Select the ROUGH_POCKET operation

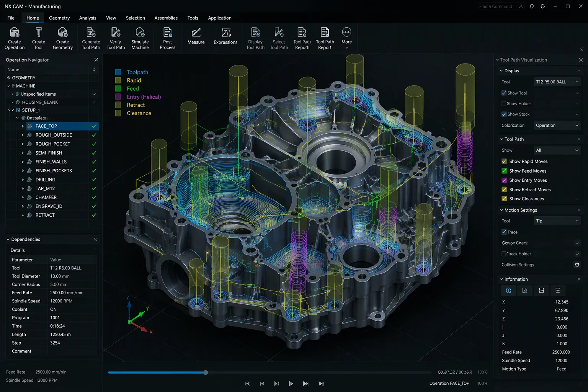53,144
